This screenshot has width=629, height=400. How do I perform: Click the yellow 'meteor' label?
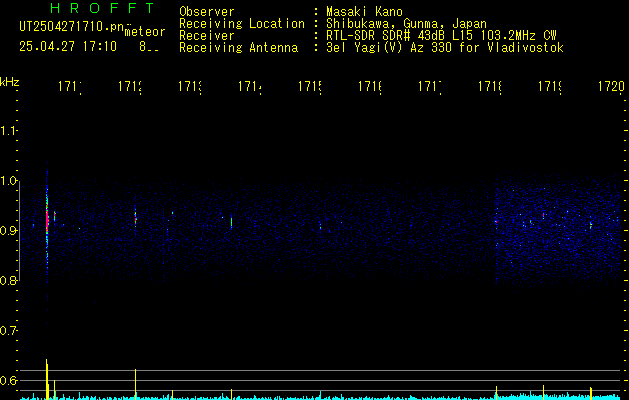coord(145,32)
